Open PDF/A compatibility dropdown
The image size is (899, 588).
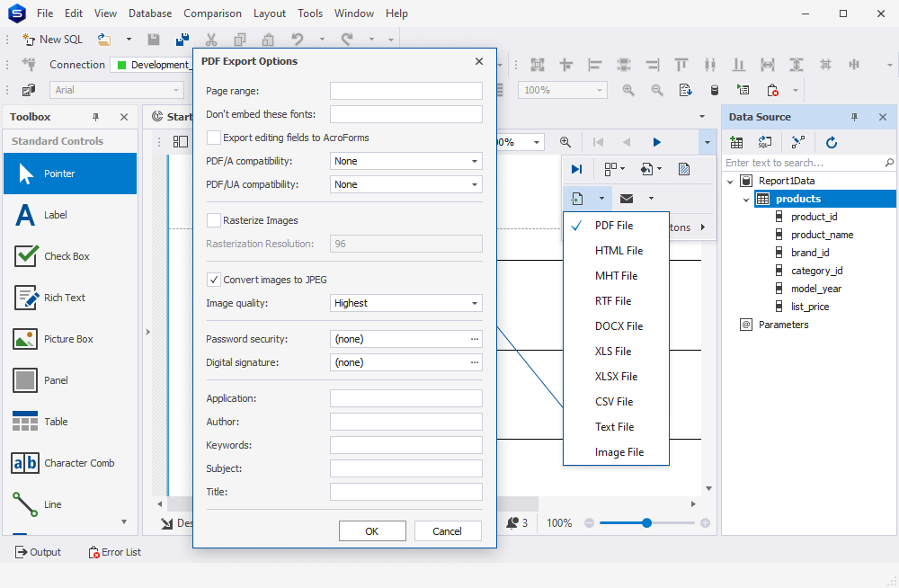(x=474, y=161)
